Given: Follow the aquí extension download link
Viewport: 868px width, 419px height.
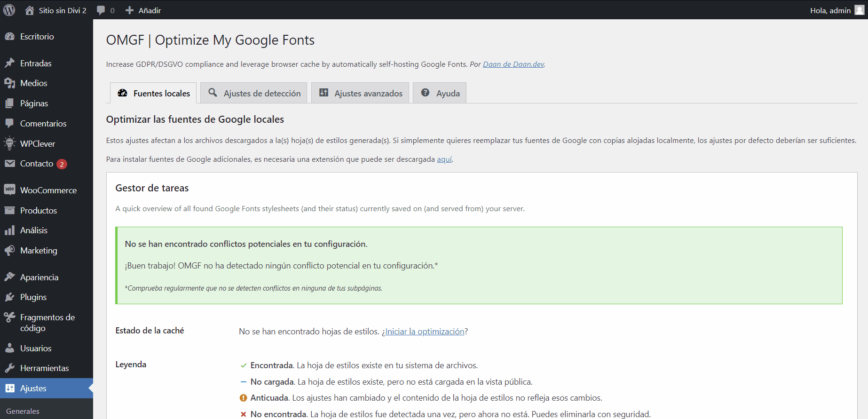Looking at the screenshot, I should click(444, 159).
